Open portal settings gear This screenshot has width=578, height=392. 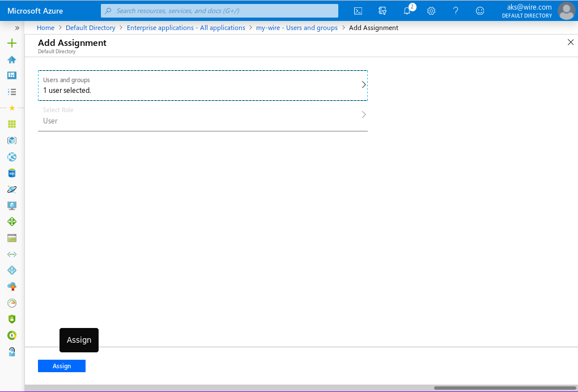click(431, 11)
